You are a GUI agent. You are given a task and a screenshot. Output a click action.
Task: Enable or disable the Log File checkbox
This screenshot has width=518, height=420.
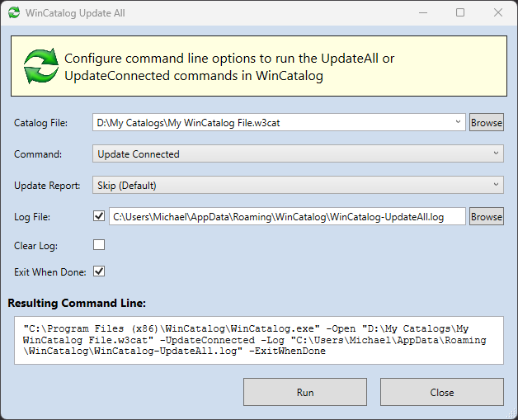(x=99, y=216)
